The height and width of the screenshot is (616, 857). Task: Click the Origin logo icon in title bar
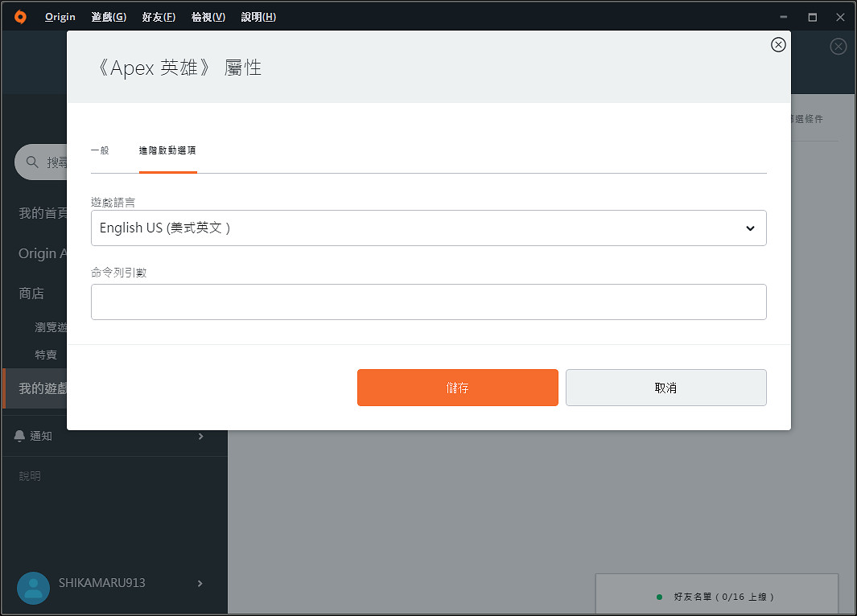tap(20, 17)
